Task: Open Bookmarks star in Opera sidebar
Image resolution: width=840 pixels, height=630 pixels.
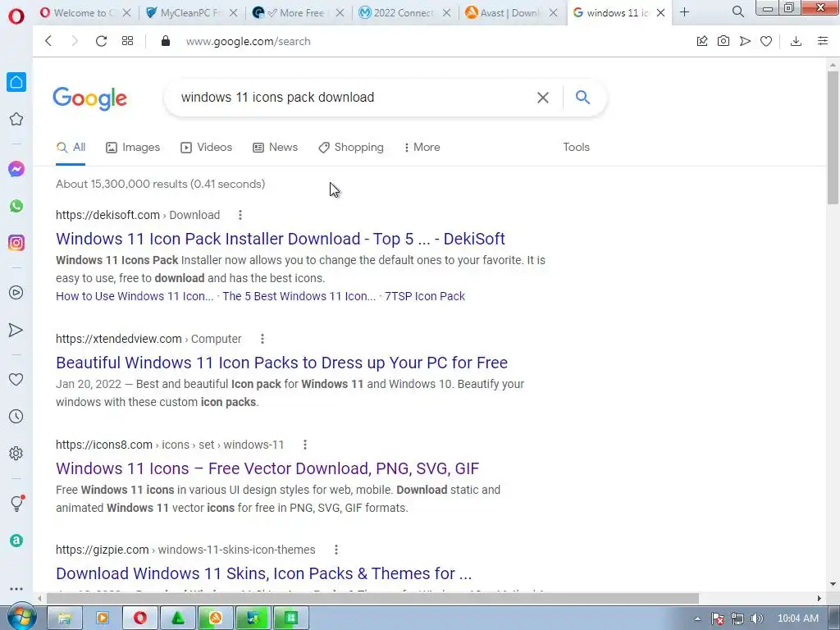Action: click(16, 119)
